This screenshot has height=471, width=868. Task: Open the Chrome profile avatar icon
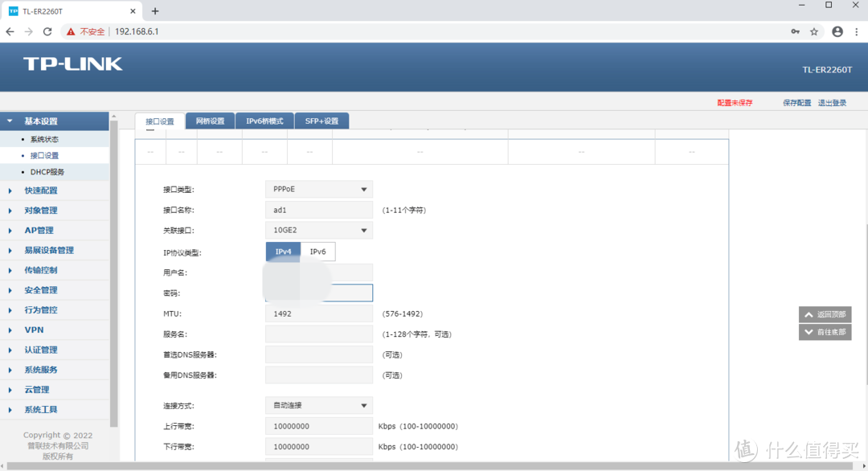[837, 31]
